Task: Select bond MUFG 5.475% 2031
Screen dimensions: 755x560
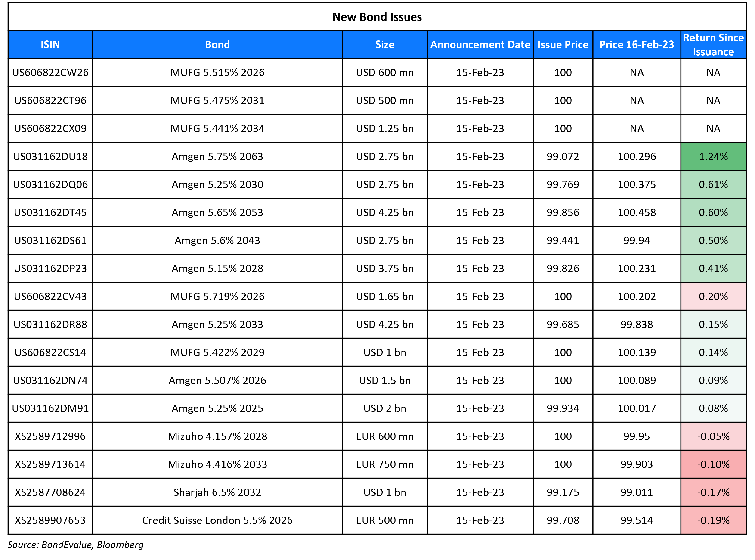Action: pos(217,100)
